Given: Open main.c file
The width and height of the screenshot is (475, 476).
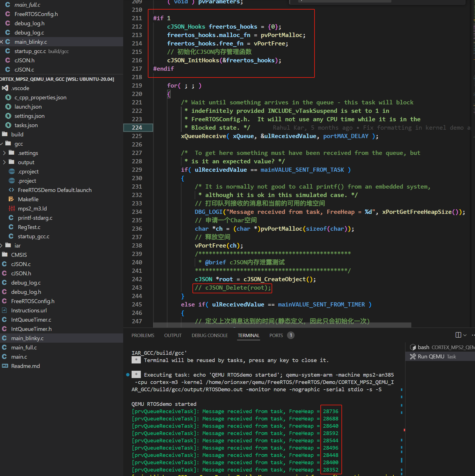Looking at the screenshot, I should tap(19, 357).
